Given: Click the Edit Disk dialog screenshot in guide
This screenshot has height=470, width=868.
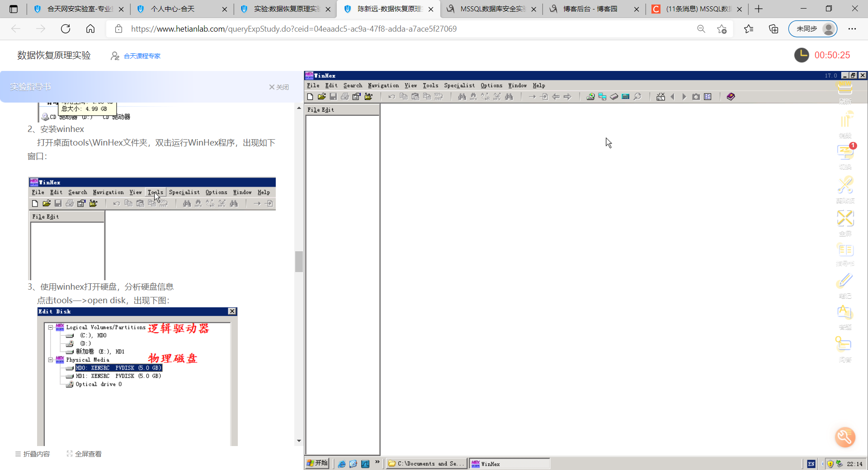Looking at the screenshot, I should pyautogui.click(x=137, y=377).
